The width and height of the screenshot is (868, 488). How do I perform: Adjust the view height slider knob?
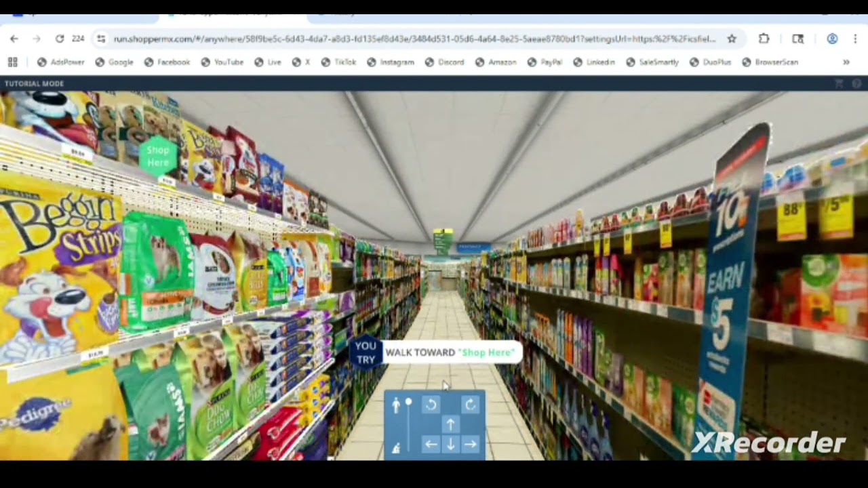[x=408, y=403]
